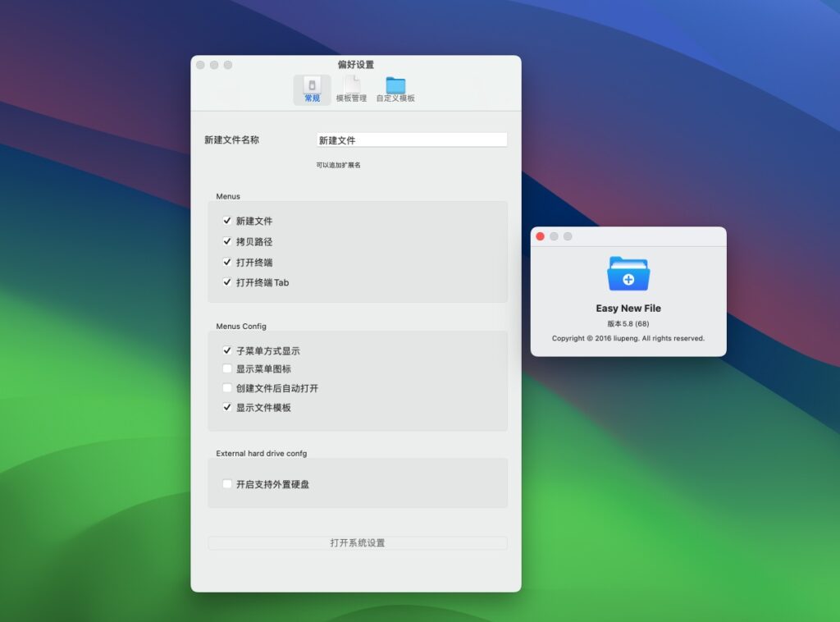Toggle off 子菜单方式显示

click(x=227, y=350)
